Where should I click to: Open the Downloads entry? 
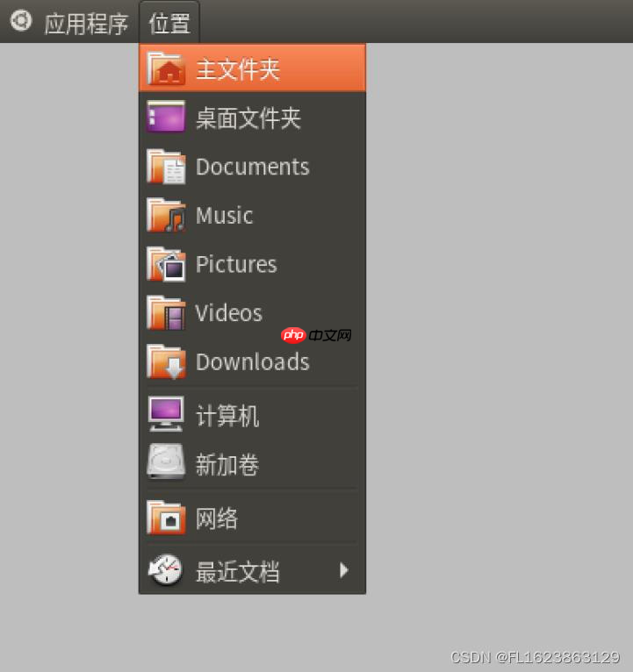(x=252, y=361)
